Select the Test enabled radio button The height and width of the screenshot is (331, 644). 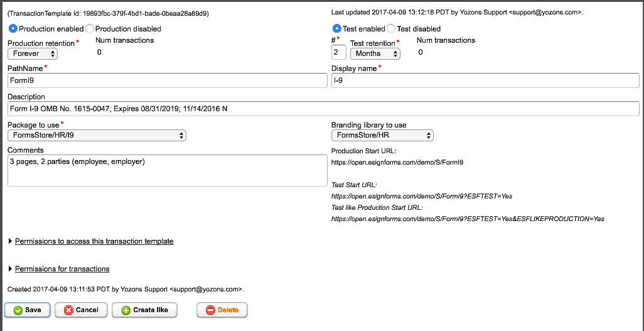(336, 29)
